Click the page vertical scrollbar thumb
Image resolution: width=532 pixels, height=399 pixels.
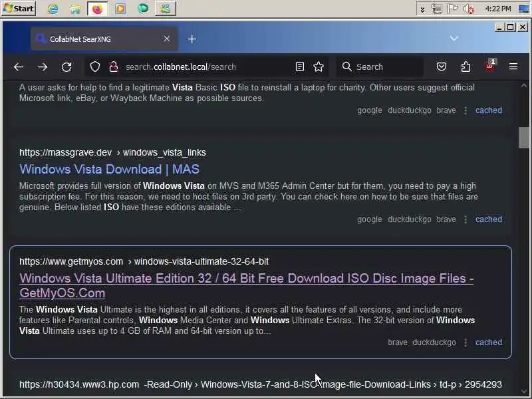coord(523,138)
